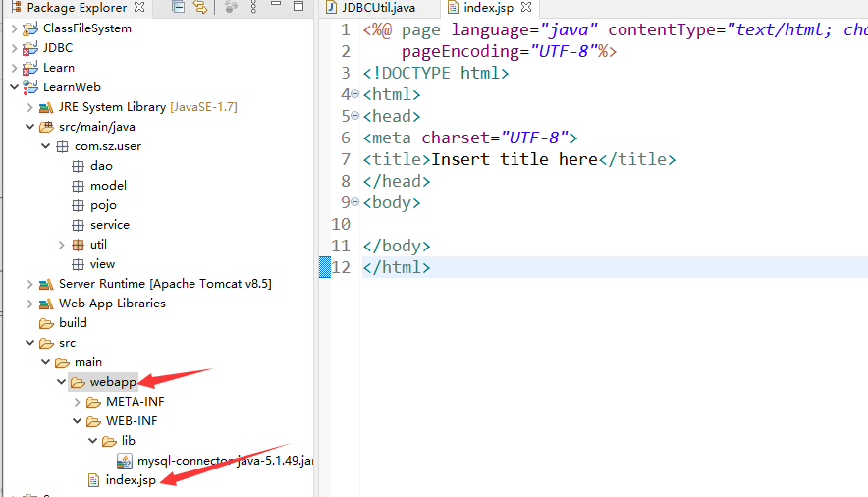Viewport: 868px width, 497px height.
Task: Select webapp folder label in tree
Action: (113, 382)
